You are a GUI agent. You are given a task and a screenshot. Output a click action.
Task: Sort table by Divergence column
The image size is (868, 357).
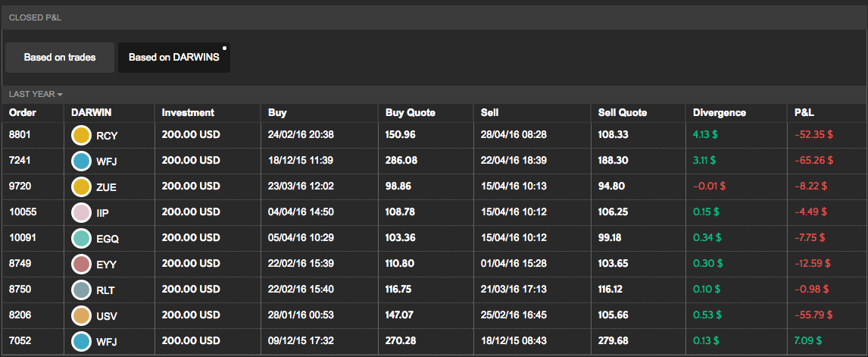719,113
